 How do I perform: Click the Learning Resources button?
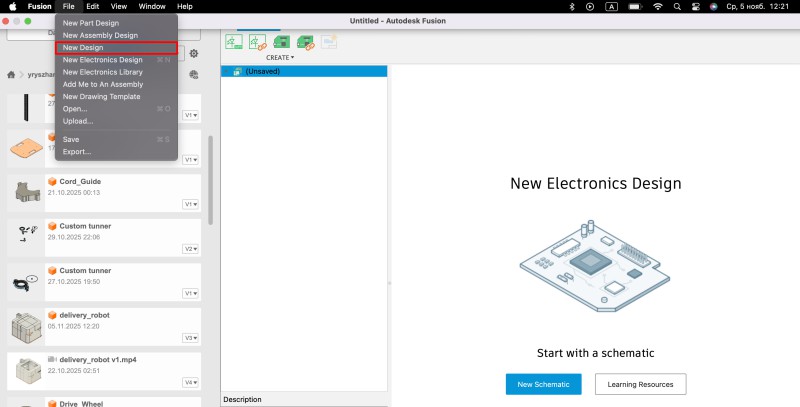pyautogui.click(x=640, y=384)
